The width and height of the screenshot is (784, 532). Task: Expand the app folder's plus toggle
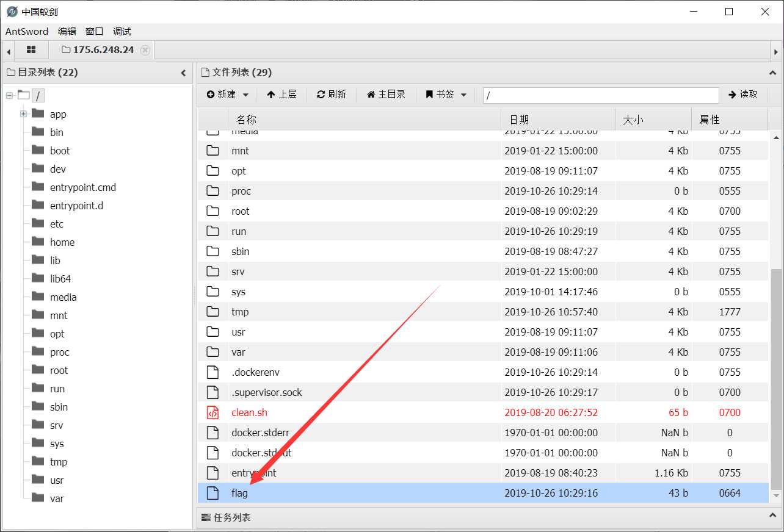(24, 114)
